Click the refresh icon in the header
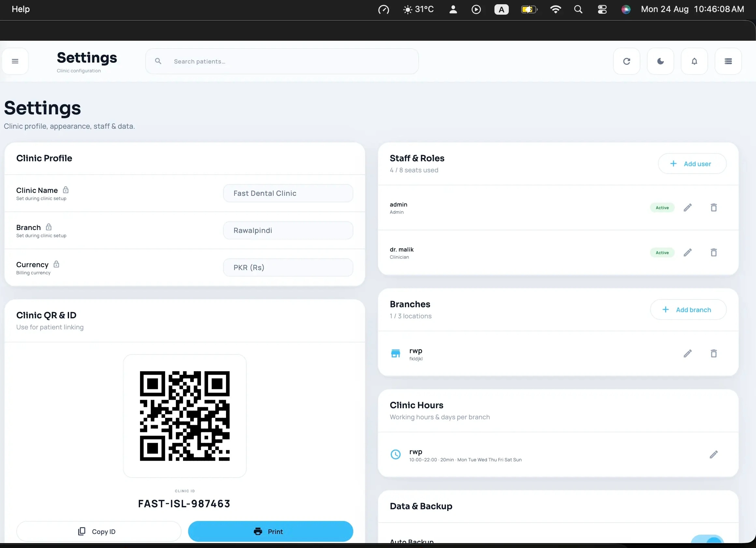Screen dimensions: 756x548 627,61
